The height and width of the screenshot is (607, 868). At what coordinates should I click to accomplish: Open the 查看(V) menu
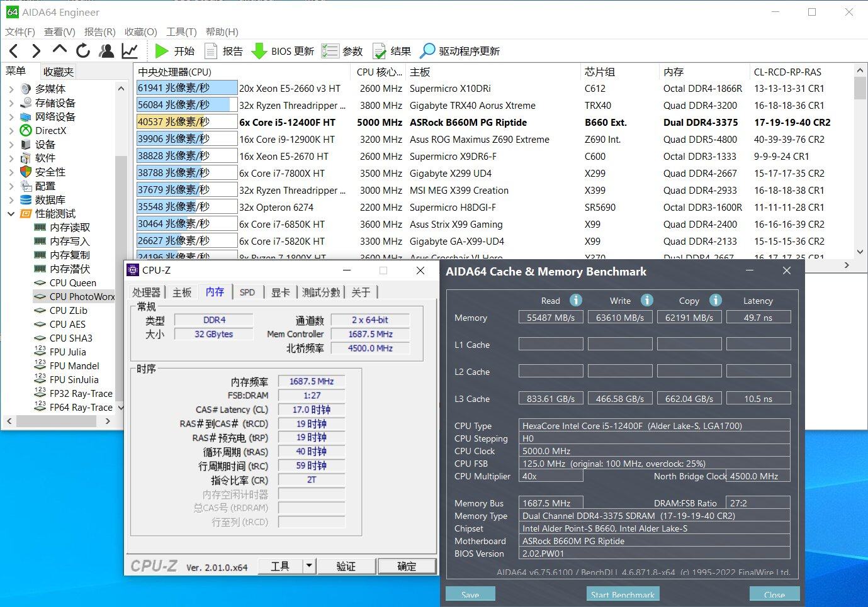[60, 32]
